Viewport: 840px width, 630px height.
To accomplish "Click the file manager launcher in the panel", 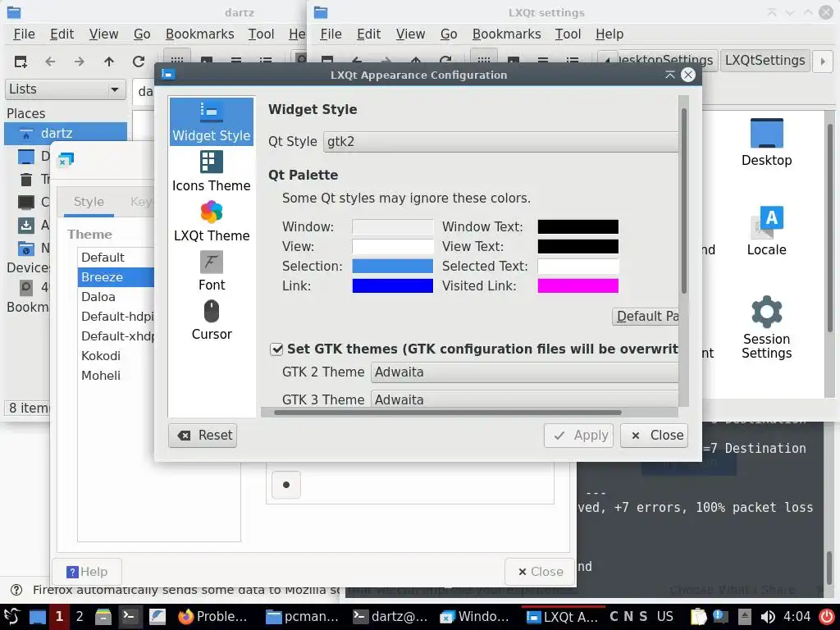I will (103, 617).
